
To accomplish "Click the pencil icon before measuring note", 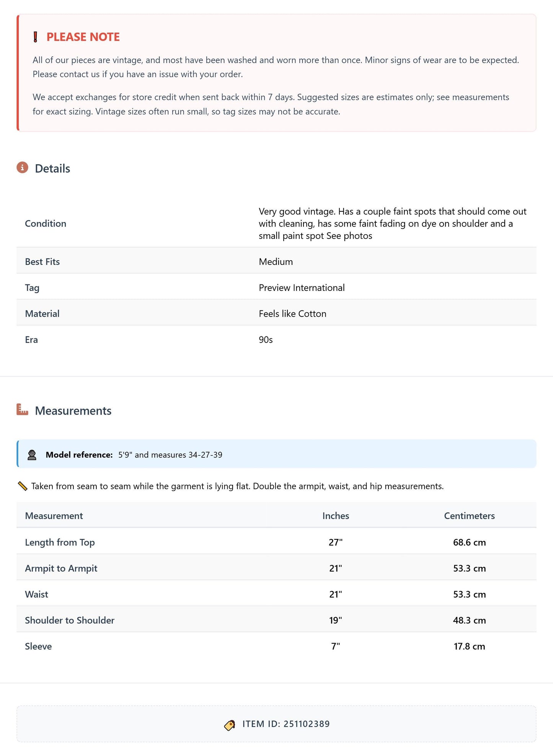I will coord(23,486).
